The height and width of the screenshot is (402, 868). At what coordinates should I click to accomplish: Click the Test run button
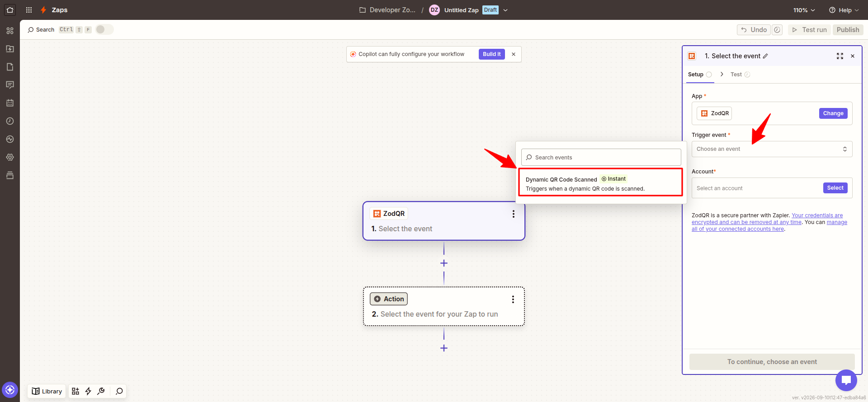click(810, 30)
